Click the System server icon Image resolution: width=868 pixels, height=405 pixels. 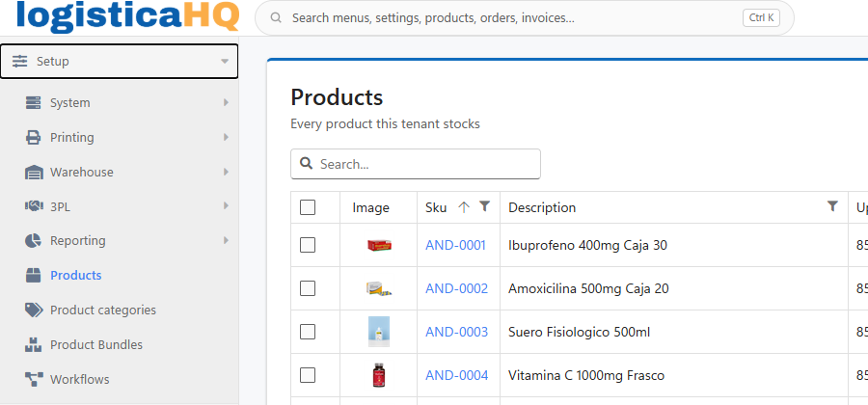[33, 103]
